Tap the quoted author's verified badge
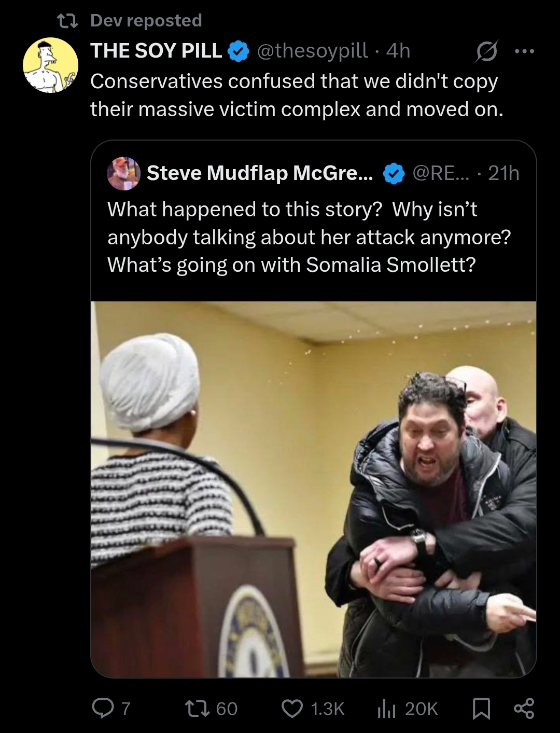The width and height of the screenshot is (560, 733). pyautogui.click(x=394, y=174)
